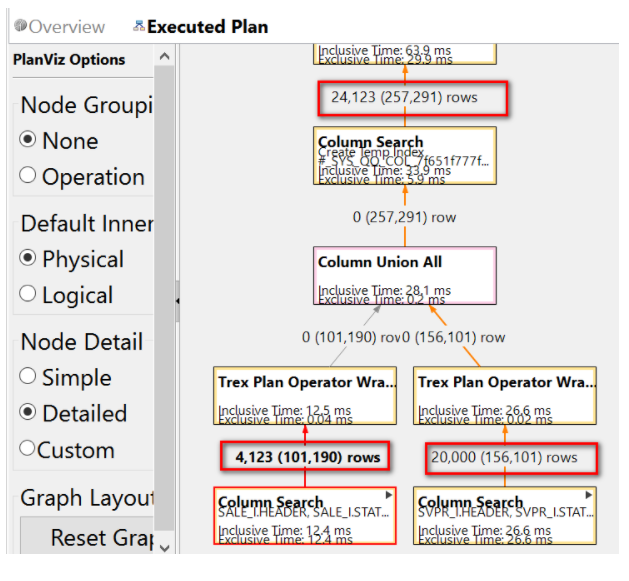This screenshot has width=629, height=581.
Task: Click PlanViz Options scrollbar up arrow
Action: [164, 56]
